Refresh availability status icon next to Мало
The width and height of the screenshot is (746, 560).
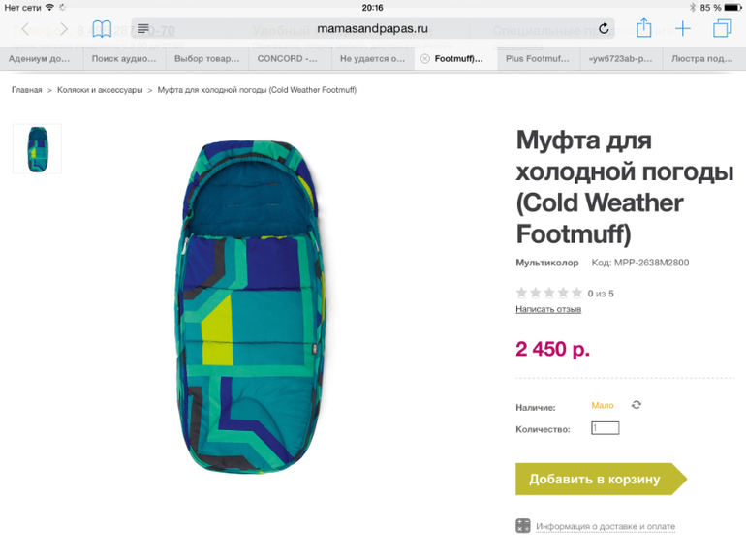637,405
